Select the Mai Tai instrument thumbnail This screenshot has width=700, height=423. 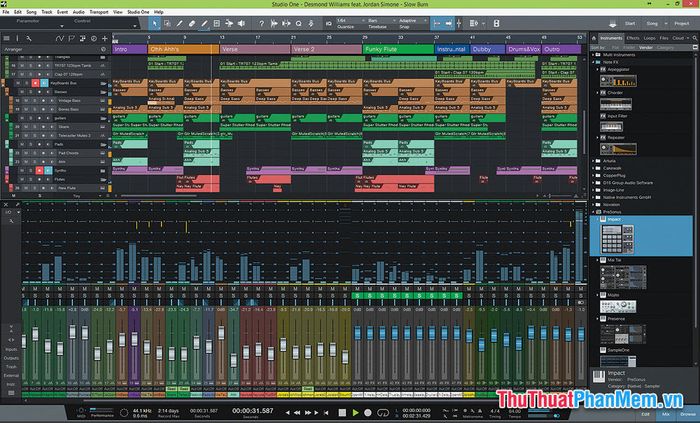click(623, 277)
